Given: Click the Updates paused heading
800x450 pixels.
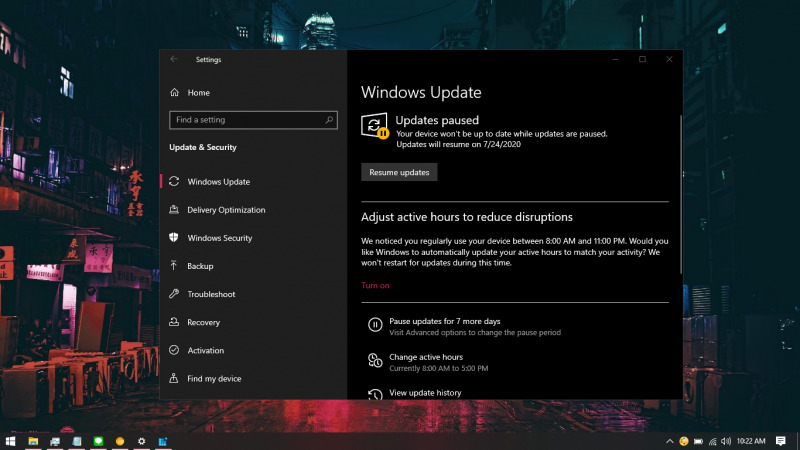Looking at the screenshot, I should click(x=437, y=120).
